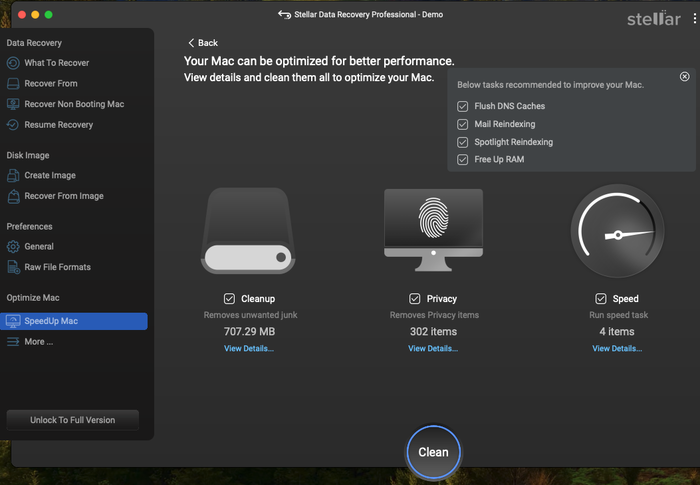Select Create Image in sidebar

tap(50, 176)
